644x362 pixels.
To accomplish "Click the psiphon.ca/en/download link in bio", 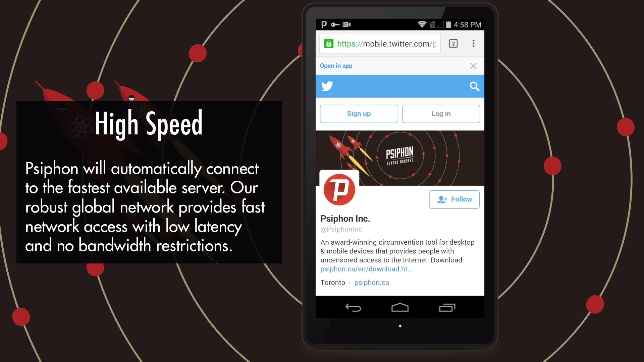I will [x=366, y=269].
